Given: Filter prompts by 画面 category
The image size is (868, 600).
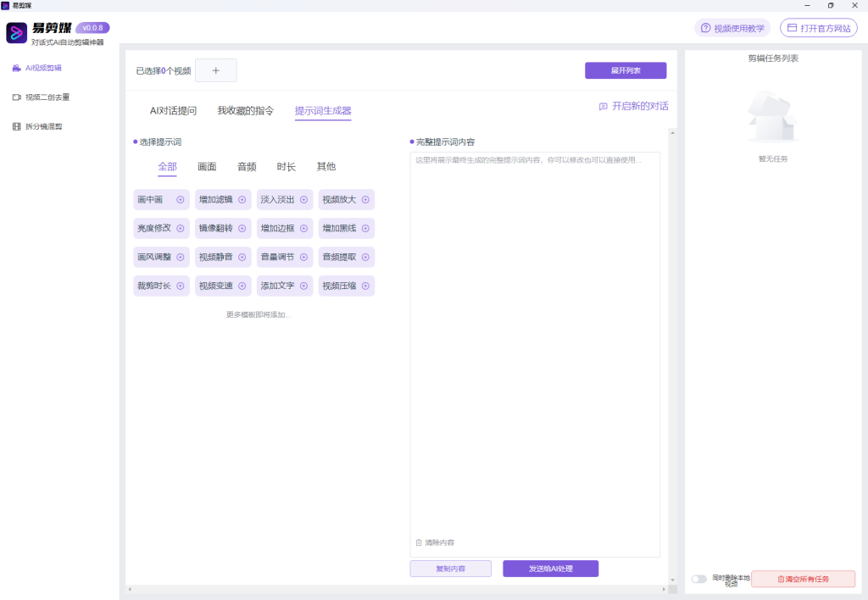Looking at the screenshot, I should click(207, 167).
